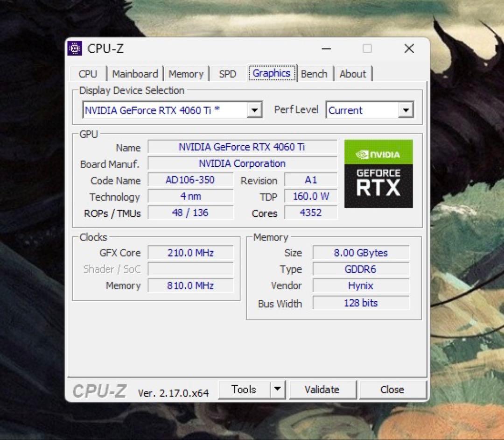Click the GFX Core label
This screenshot has height=440, width=504.
tap(120, 253)
